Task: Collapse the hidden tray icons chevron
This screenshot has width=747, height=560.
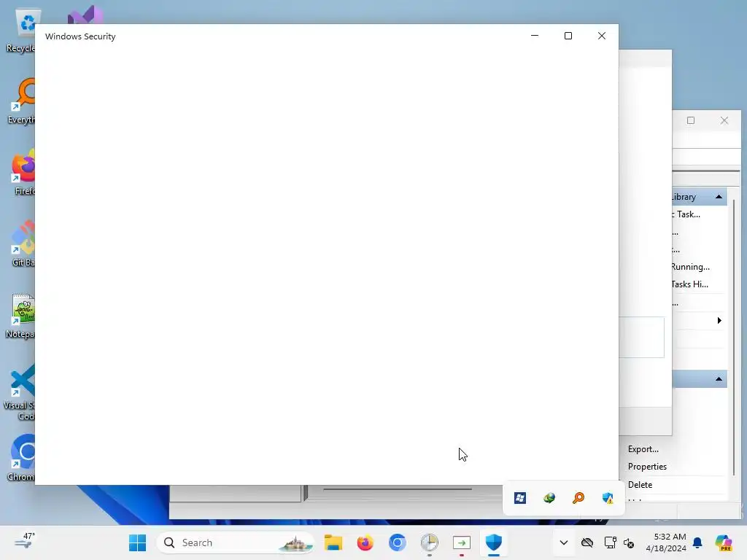Action: click(564, 542)
